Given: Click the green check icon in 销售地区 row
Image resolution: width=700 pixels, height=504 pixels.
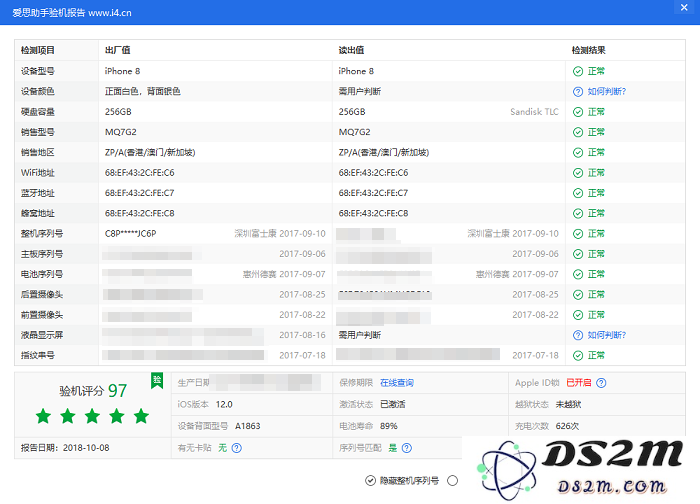Looking at the screenshot, I should 578,153.
